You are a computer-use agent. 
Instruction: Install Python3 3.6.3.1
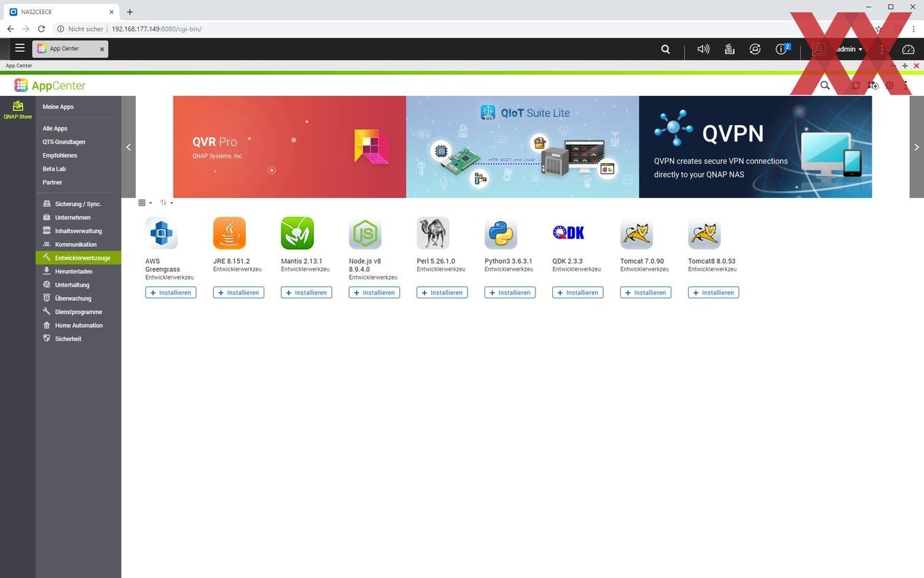[510, 292]
